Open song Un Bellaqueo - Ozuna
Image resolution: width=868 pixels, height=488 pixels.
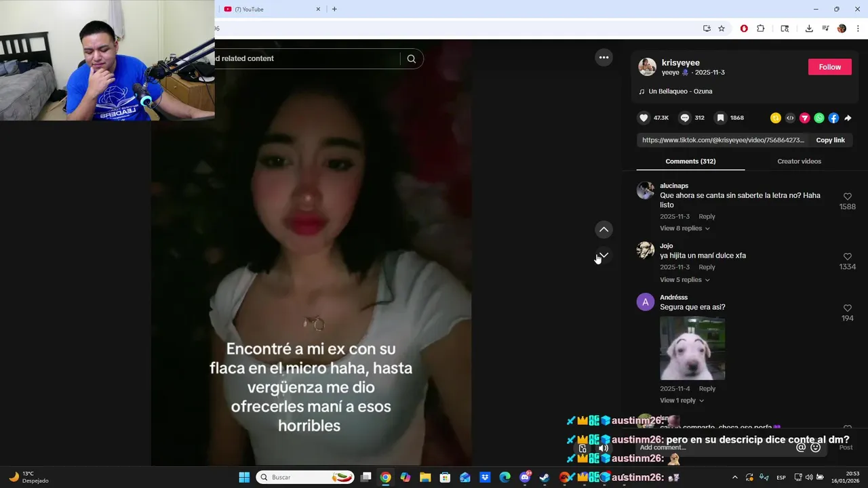(x=680, y=91)
